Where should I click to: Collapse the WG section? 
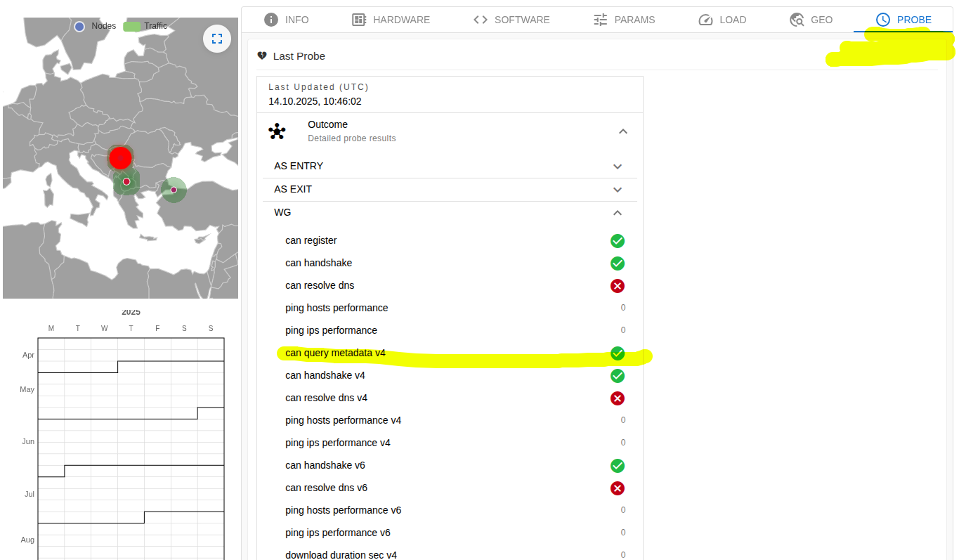[x=618, y=213]
